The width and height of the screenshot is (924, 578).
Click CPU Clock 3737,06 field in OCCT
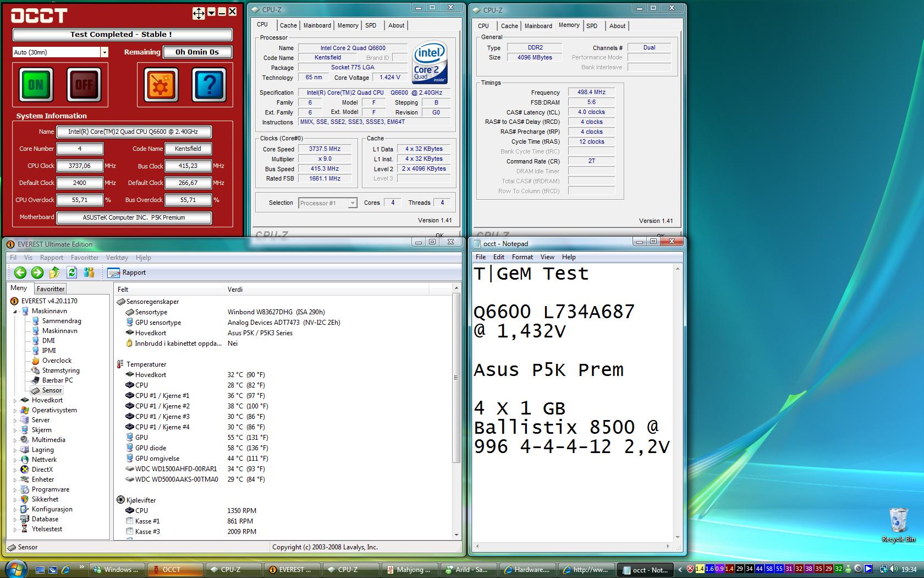coord(80,166)
